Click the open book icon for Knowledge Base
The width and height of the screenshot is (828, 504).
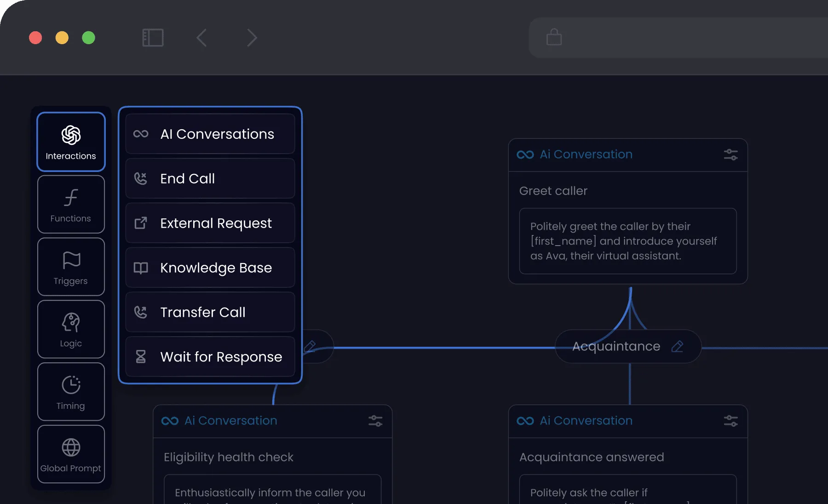(x=141, y=268)
